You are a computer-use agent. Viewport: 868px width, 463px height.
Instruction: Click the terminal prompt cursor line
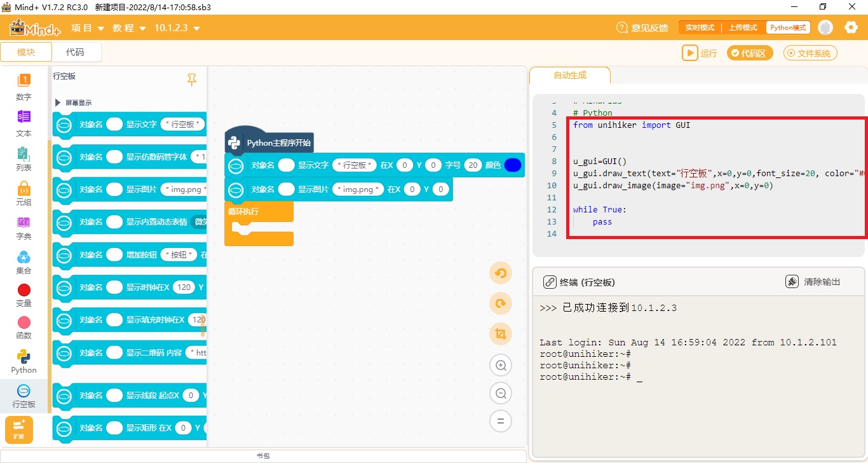tap(591, 377)
